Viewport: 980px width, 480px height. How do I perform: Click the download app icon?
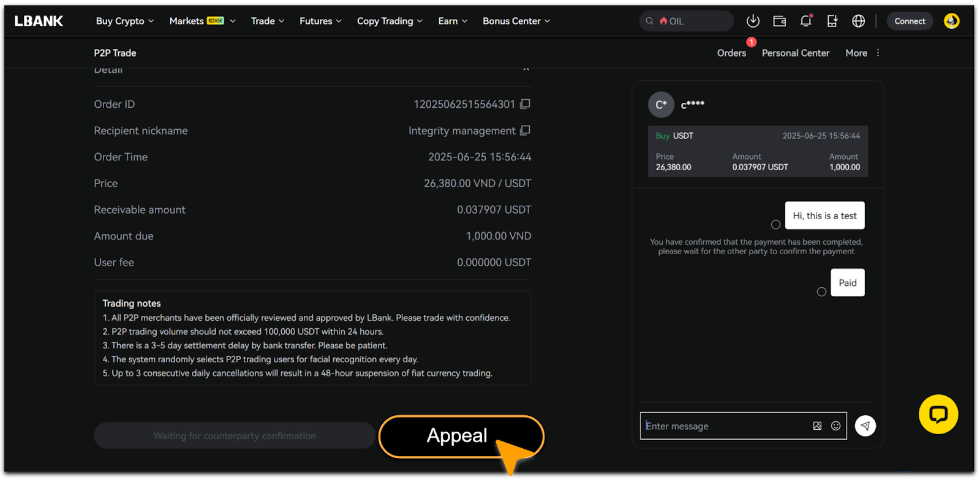tap(753, 21)
